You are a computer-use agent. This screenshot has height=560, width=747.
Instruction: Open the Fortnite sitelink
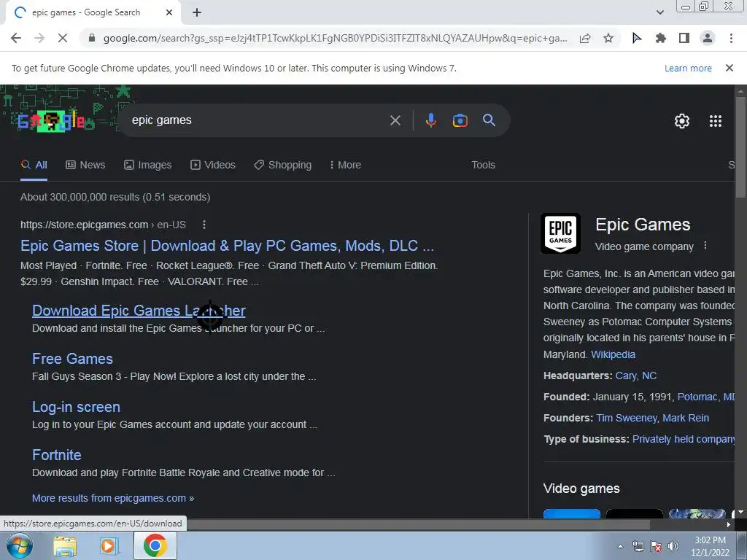57,455
